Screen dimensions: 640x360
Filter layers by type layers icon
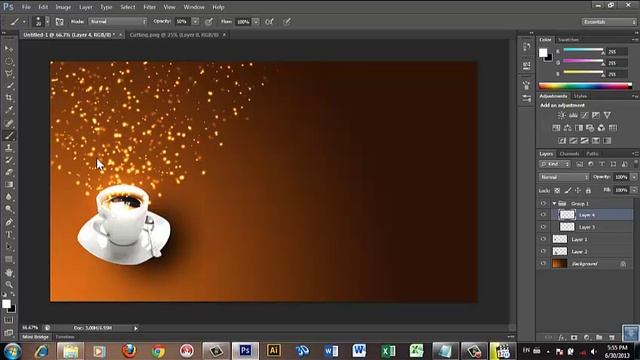tap(602, 164)
